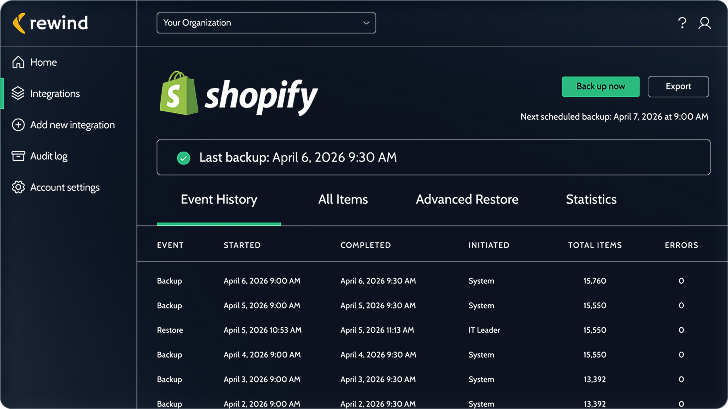Image resolution: width=728 pixels, height=409 pixels.
Task: Open the user profile icon
Action: pyautogui.click(x=704, y=23)
